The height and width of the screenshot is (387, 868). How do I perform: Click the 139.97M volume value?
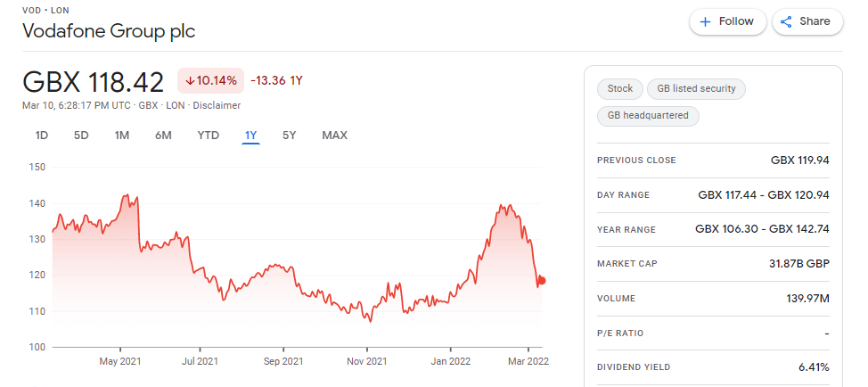807,299
